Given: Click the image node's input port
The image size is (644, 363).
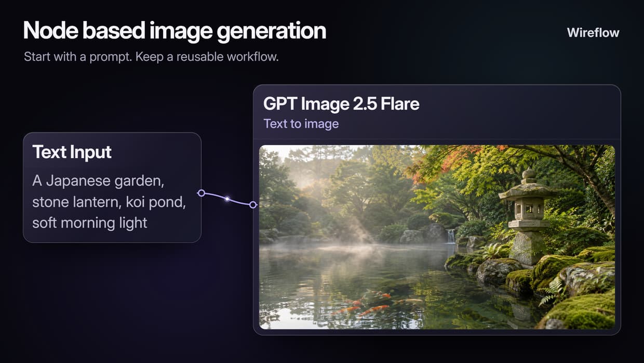Looking at the screenshot, I should tap(253, 205).
